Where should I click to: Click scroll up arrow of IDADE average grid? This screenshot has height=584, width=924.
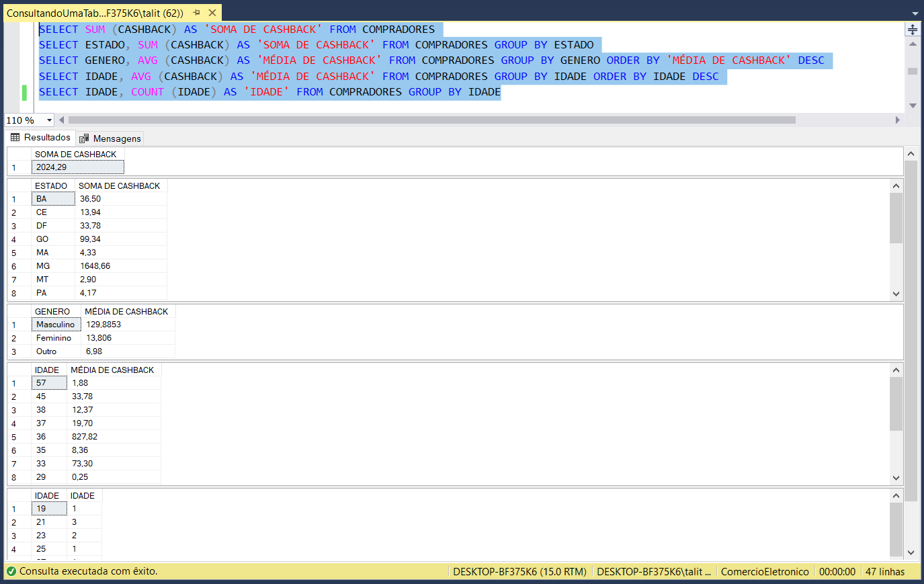[896, 370]
